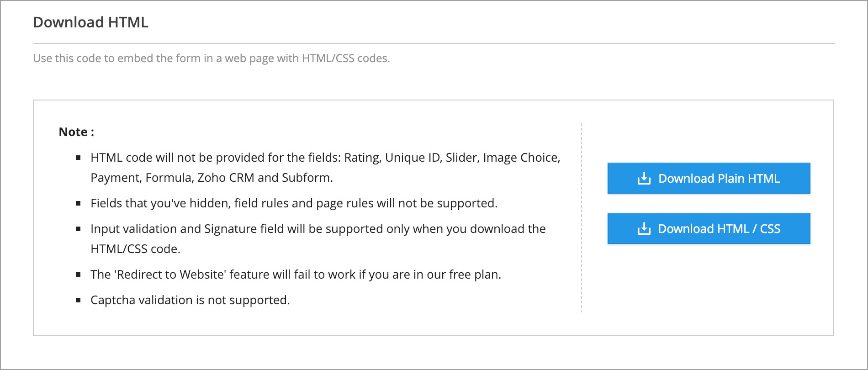Viewport: 868px width, 370px height.
Task: Select the note about Rating and Unique ID fields
Action: point(325,168)
